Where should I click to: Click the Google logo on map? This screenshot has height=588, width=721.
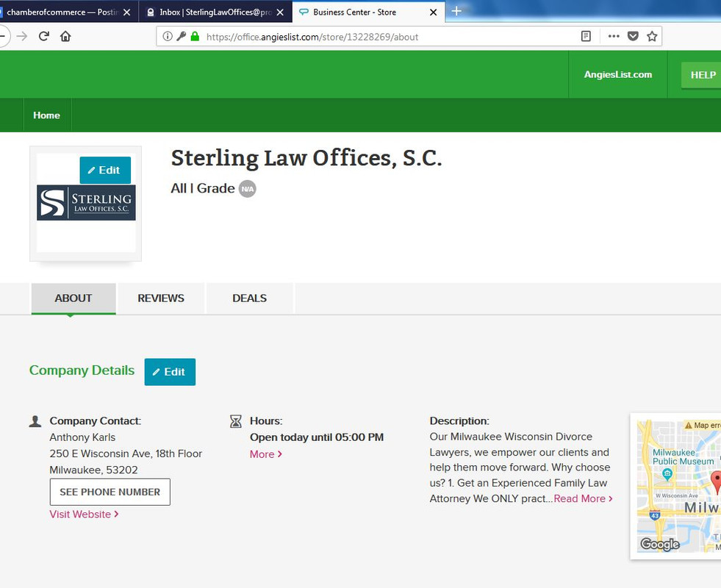660,545
